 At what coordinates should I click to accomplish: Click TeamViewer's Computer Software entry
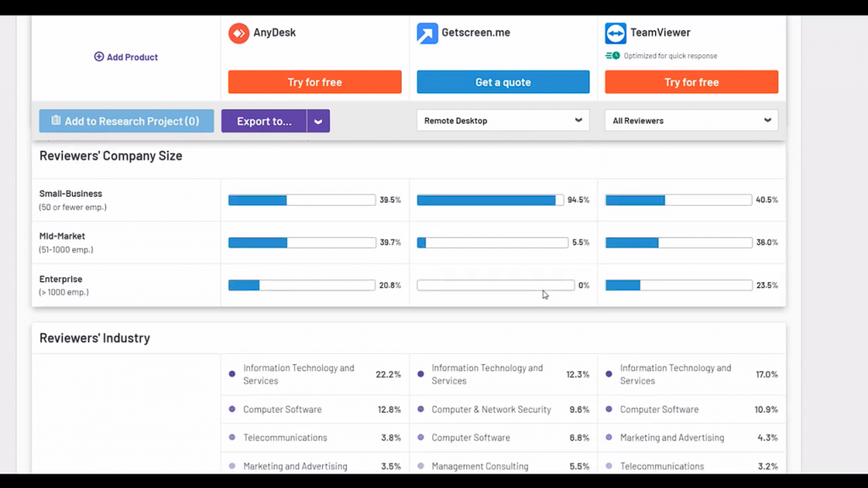click(659, 409)
